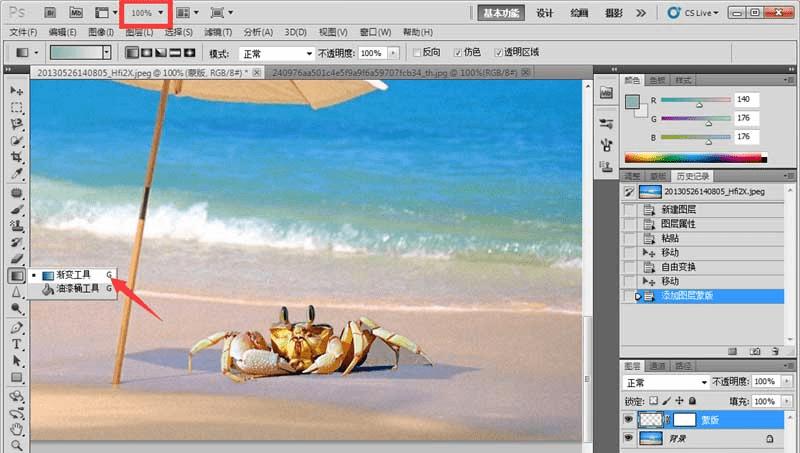Select the Move tool in toolbox
The height and width of the screenshot is (453, 800).
pos(17,90)
